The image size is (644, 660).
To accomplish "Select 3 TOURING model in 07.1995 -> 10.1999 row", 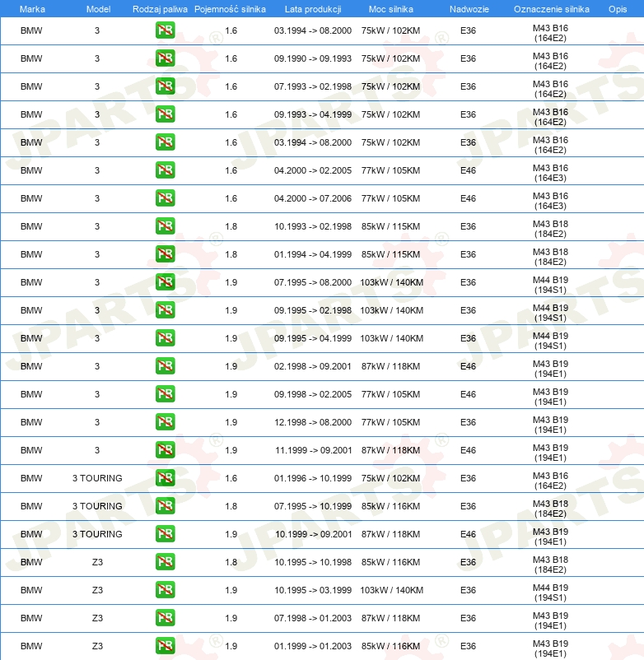I will pyautogui.click(x=97, y=506).
